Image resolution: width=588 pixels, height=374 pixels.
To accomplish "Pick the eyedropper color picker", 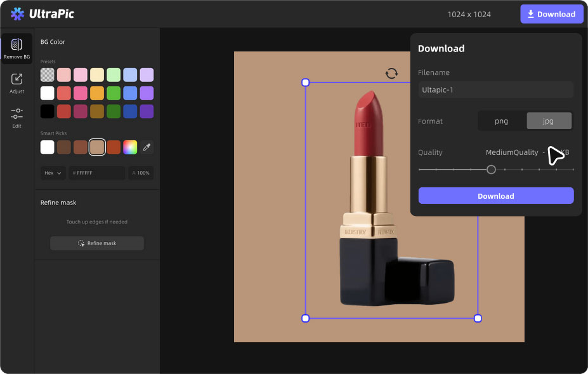I will pyautogui.click(x=147, y=147).
